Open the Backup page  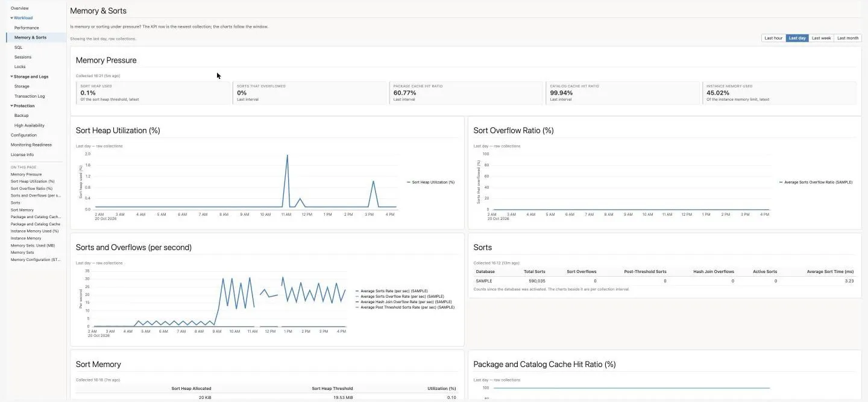coord(21,116)
